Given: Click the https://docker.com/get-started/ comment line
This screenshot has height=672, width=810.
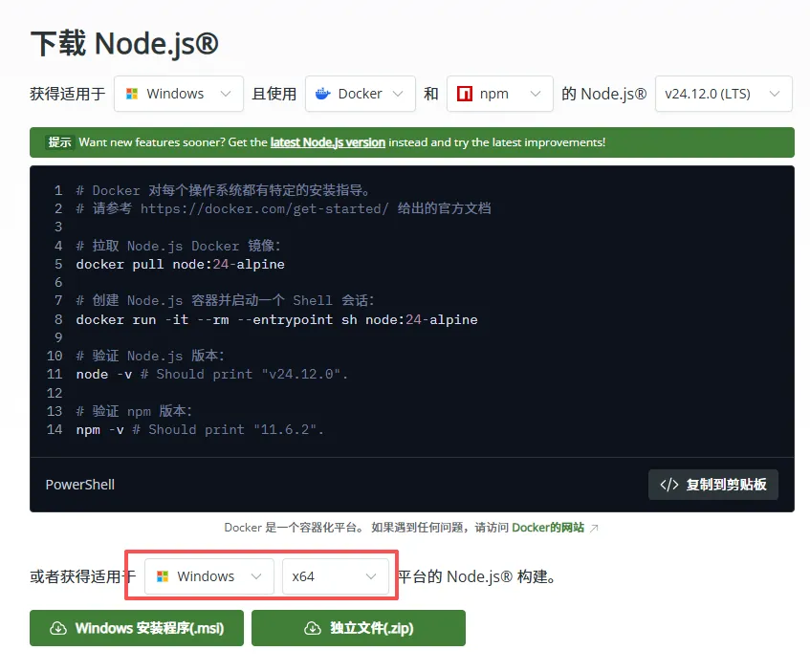Looking at the screenshot, I should tap(283, 208).
